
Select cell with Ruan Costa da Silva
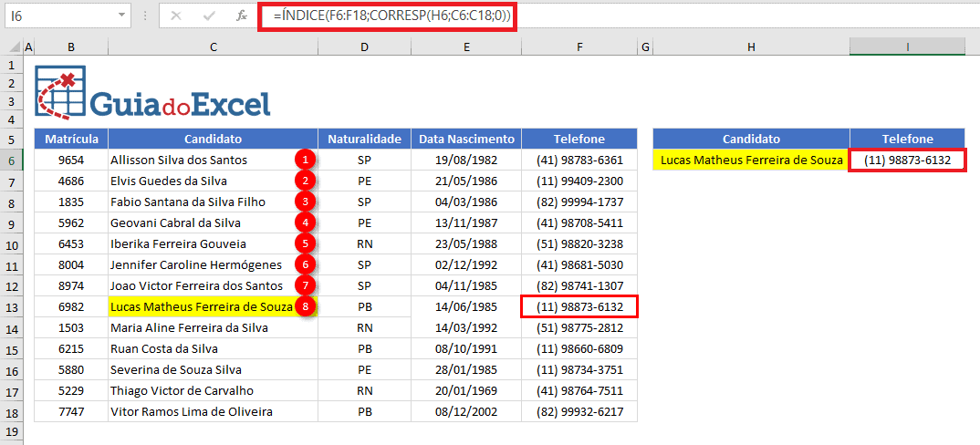coord(214,348)
